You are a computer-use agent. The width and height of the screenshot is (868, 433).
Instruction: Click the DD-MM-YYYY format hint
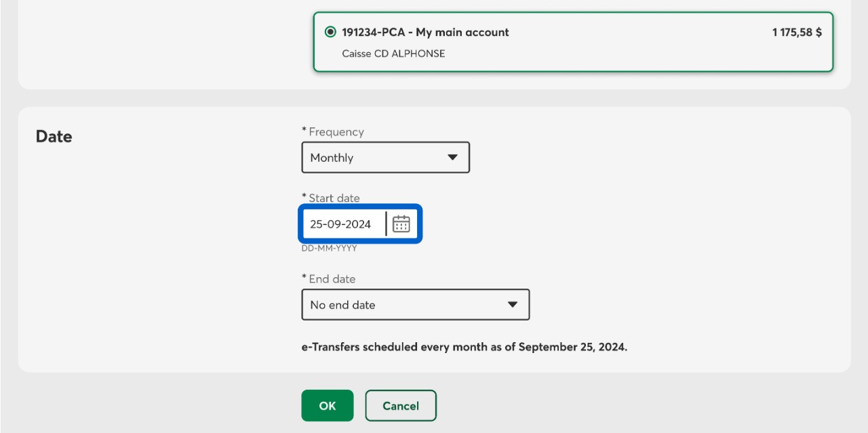[x=329, y=249]
